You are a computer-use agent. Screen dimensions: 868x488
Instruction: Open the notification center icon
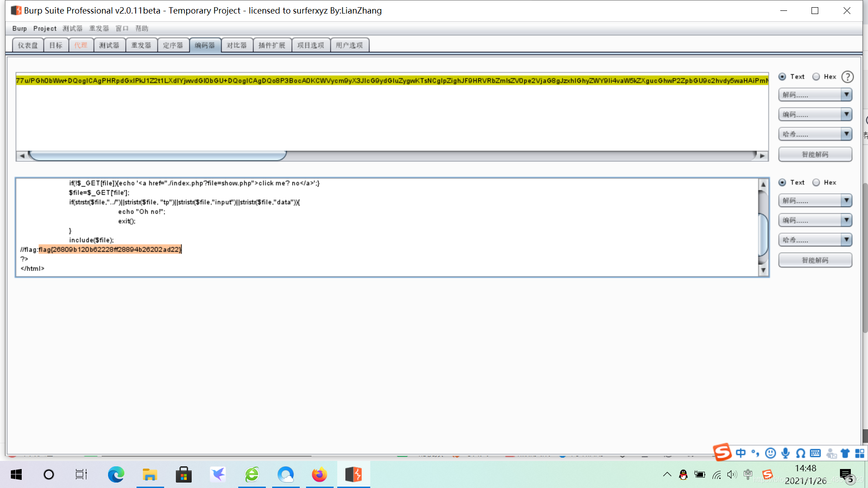pyautogui.click(x=846, y=475)
